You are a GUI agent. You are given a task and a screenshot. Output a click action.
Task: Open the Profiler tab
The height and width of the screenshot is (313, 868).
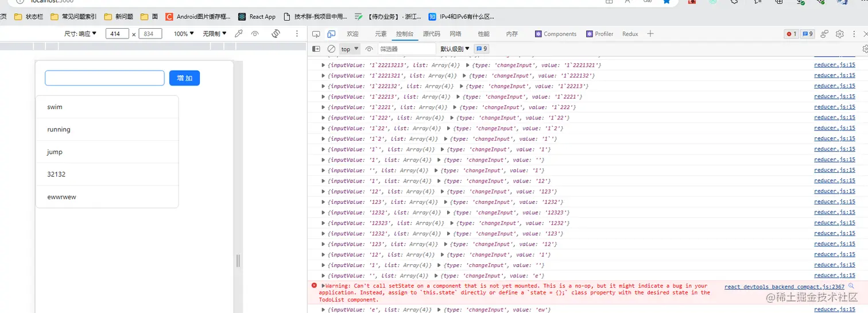[600, 34]
